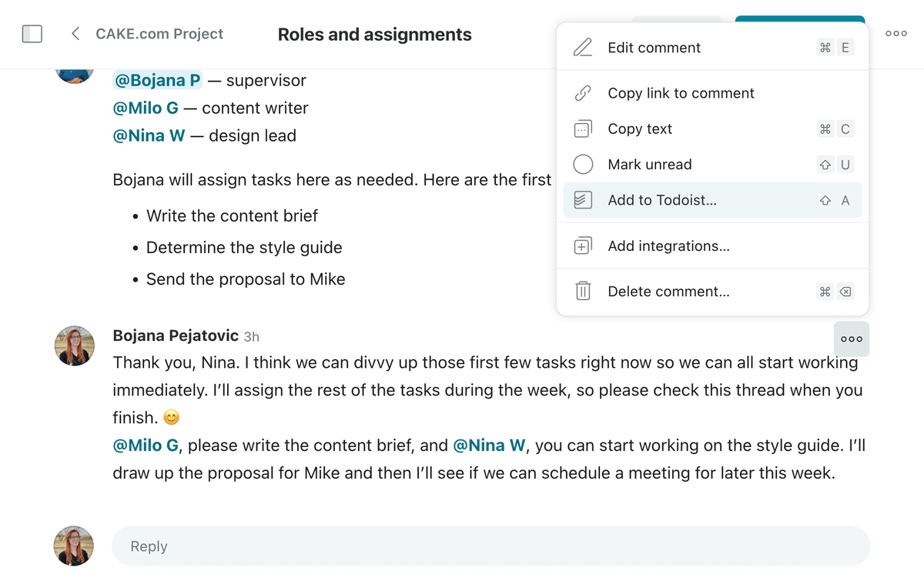
Task: Go back using the left chevron
Action: [75, 34]
